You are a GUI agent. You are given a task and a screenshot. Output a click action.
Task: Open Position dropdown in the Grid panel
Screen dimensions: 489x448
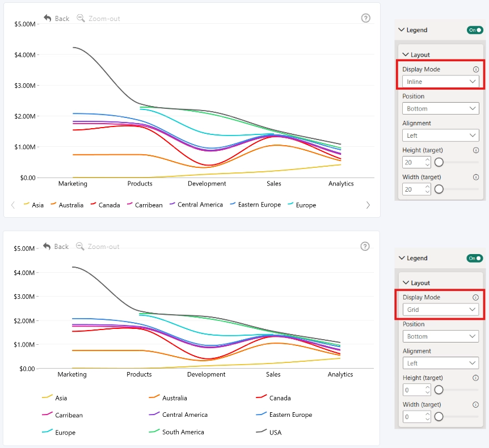click(440, 336)
